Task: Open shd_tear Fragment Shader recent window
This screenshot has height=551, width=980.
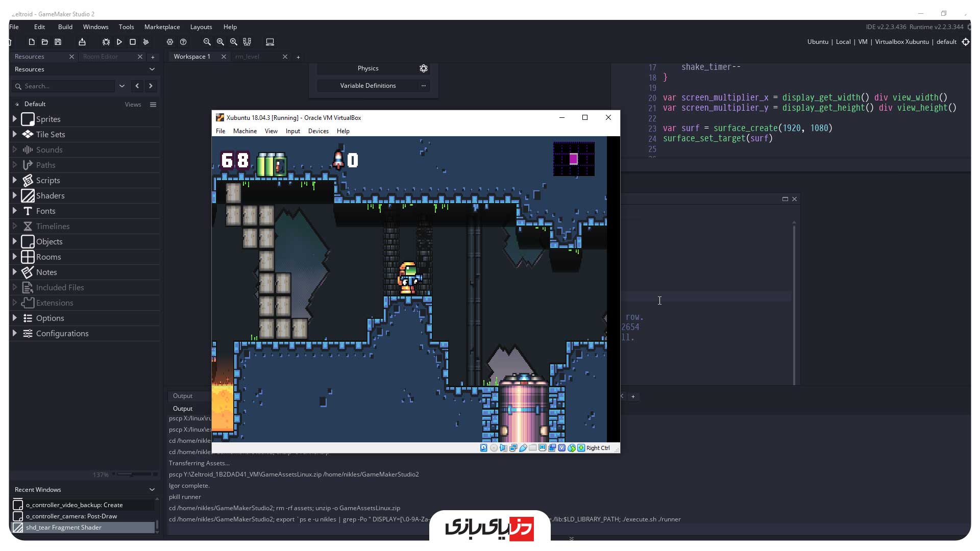Action: [x=64, y=528]
